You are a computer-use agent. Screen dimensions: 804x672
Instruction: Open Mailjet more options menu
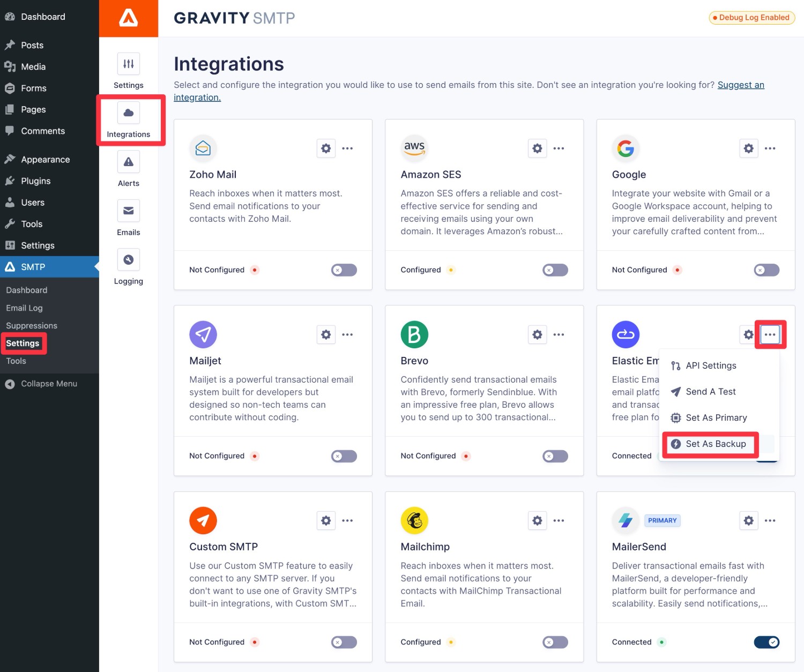(347, 334)
